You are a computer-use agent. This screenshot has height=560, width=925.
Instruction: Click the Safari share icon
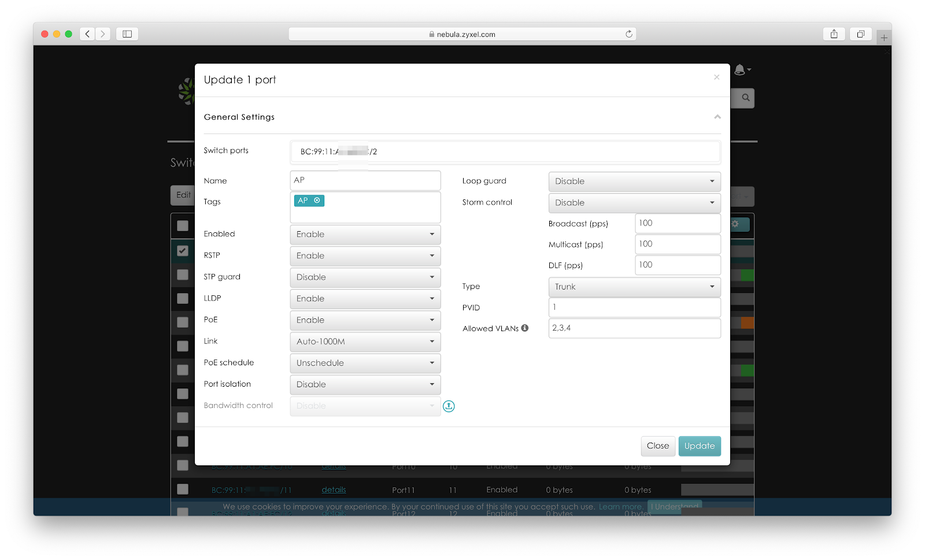coord(834,34)
